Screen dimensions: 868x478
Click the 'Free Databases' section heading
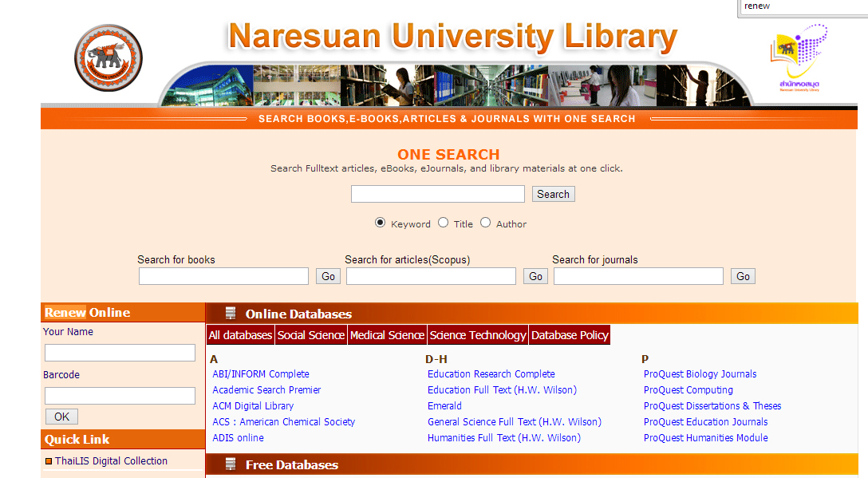pos(292,464)
